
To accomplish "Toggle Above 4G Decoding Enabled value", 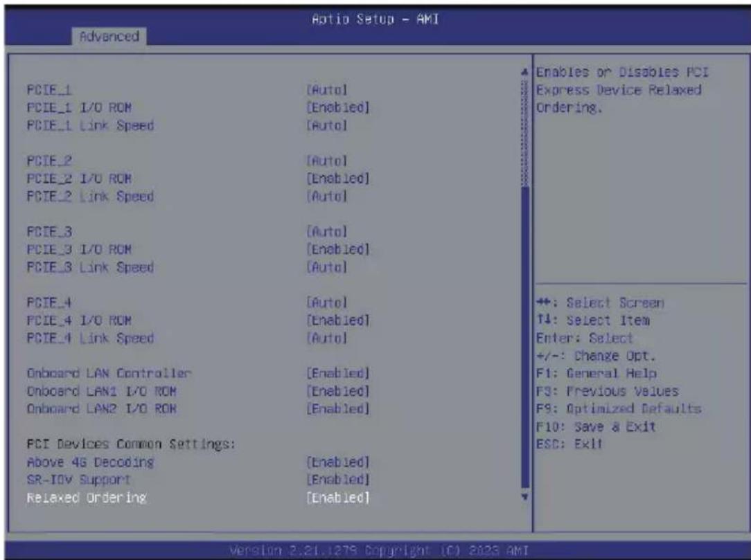I will pos(338,462).
